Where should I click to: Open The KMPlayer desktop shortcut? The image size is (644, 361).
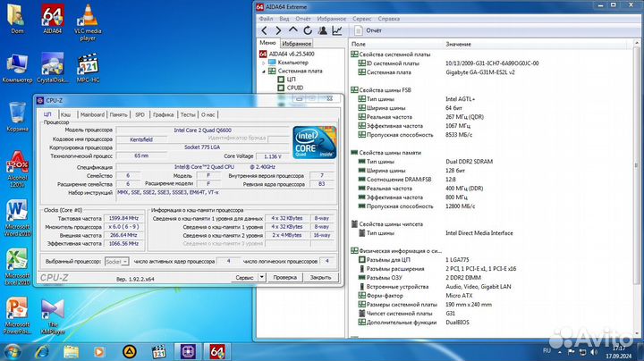click(x=53, y=316)
